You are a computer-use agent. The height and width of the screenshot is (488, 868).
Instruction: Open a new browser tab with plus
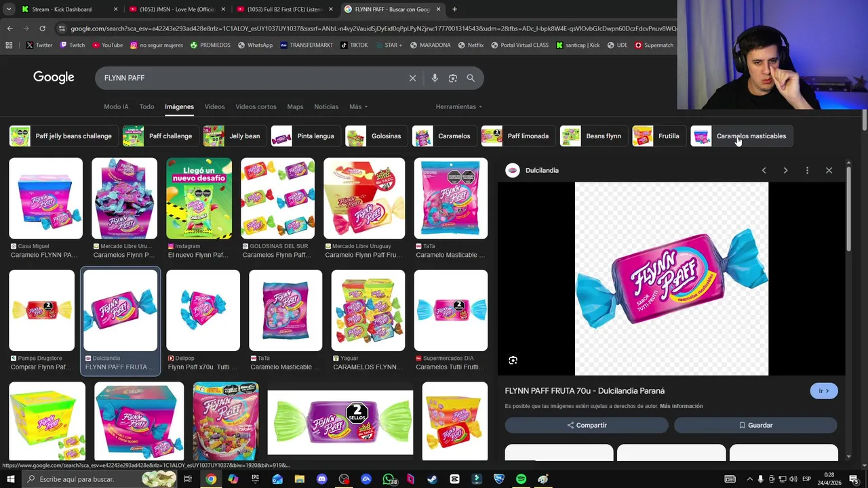pos(454,9)
